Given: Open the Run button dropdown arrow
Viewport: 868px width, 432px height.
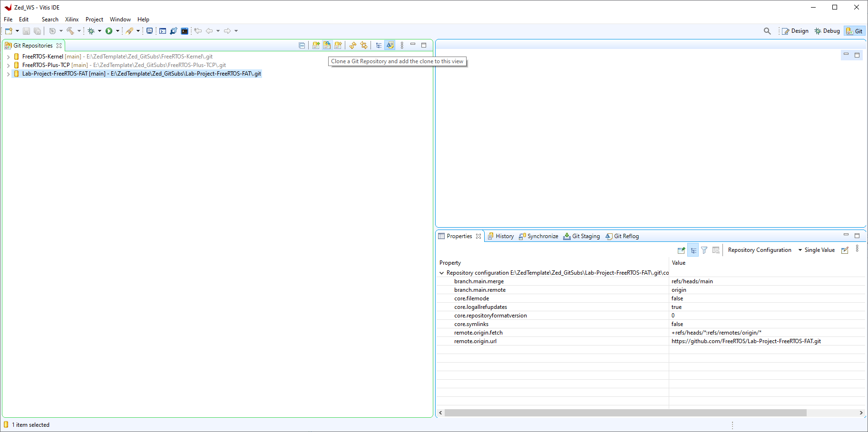Looking at the screenshot, I should [117, 31].
